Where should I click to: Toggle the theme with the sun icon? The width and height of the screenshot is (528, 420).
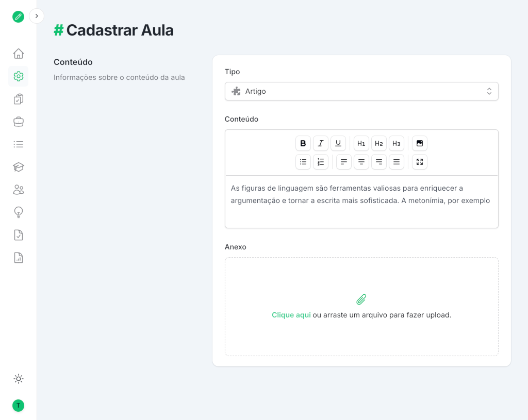tap(18, 379)
